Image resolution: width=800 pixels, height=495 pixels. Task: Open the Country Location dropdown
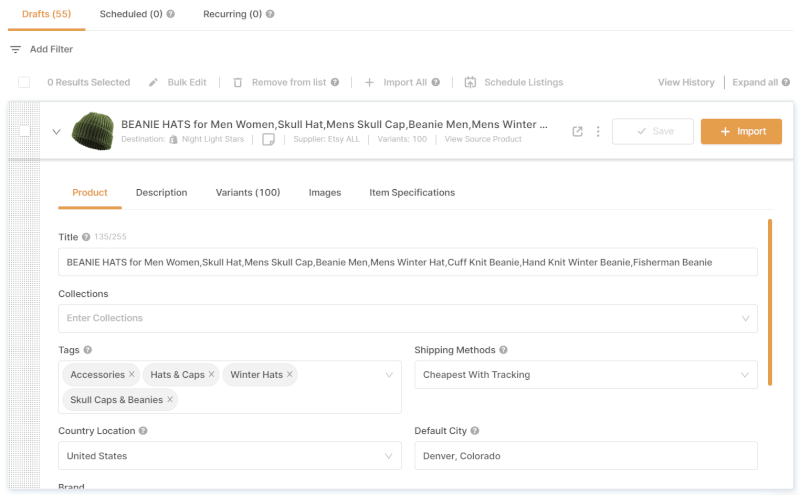(x=230, y=456)
